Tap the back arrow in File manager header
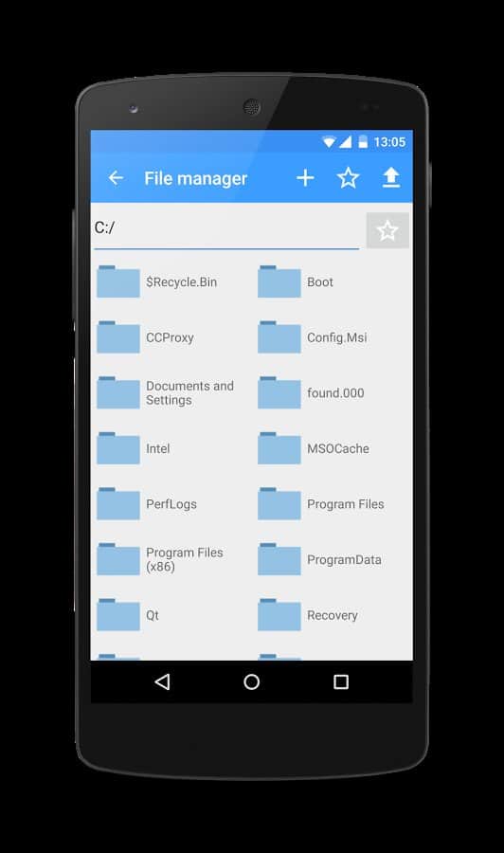Image resolution: width=504 pixels, height=853 pixels. pos(116,177)
